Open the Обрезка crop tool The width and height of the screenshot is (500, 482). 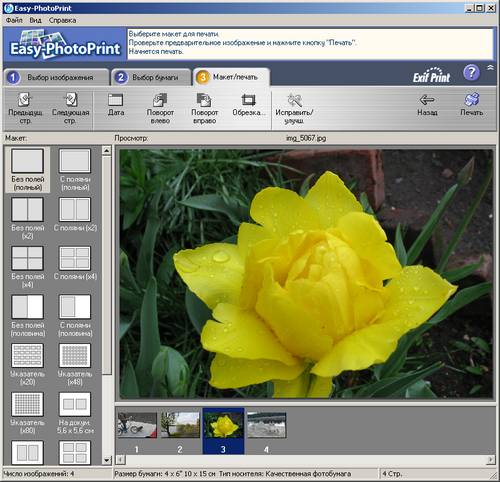pos(249,105)
